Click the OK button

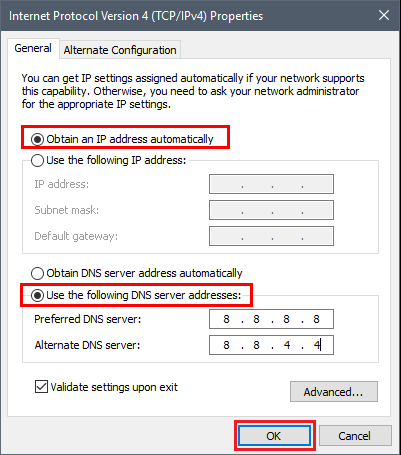(274, 436)
